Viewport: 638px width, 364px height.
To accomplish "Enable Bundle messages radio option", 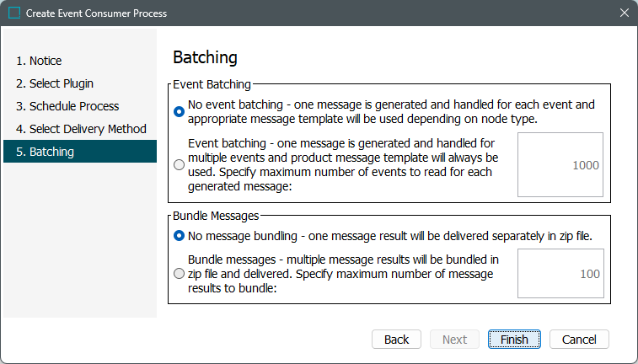I will (179, 273).
